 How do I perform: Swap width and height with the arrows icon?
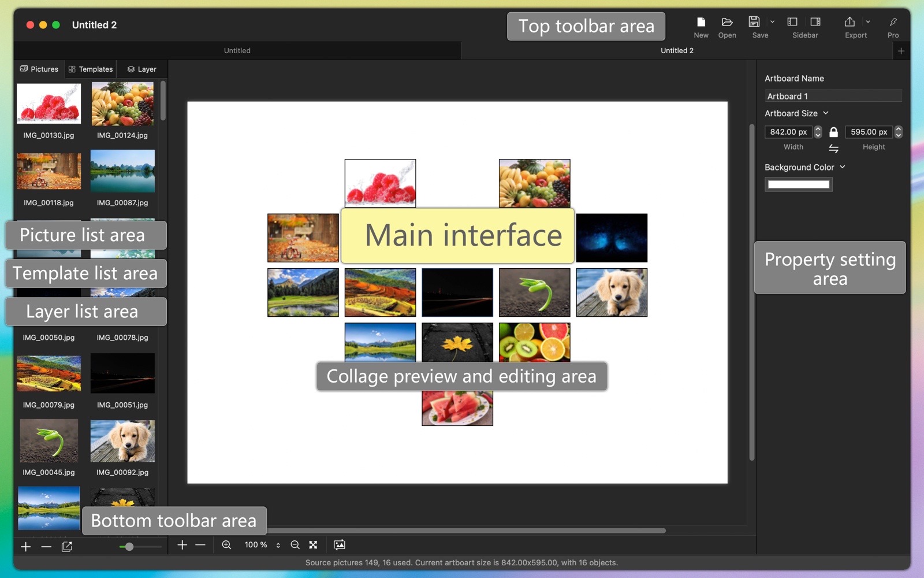pos(833,149)
